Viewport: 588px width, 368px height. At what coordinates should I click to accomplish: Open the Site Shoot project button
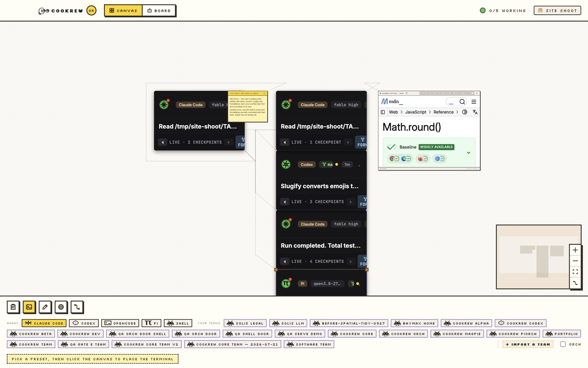pyautogui.click(x=557, y=11)
